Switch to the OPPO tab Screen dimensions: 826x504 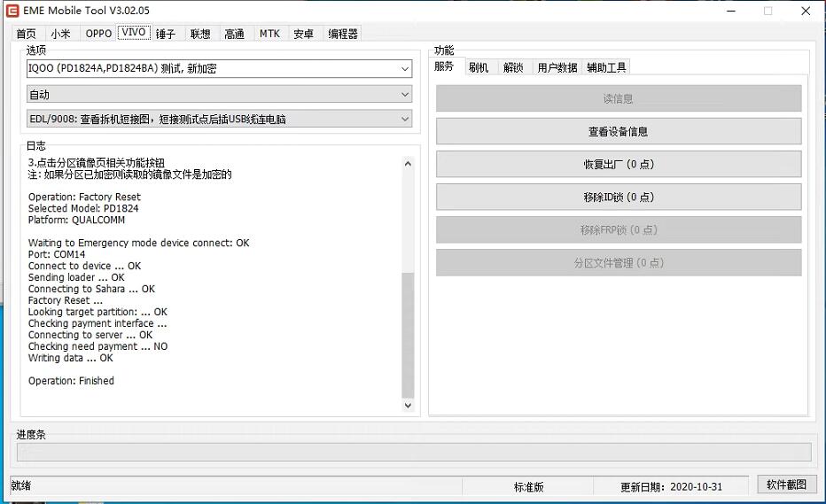98,34
